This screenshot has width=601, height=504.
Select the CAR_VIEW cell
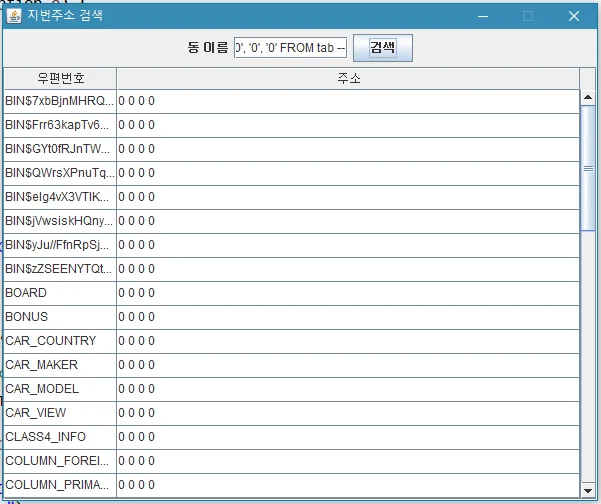pos(60,413)
